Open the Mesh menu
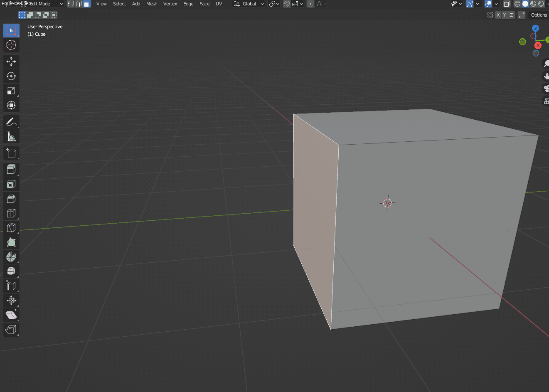This screenshot has height=392, width=549. coord(152,4)
